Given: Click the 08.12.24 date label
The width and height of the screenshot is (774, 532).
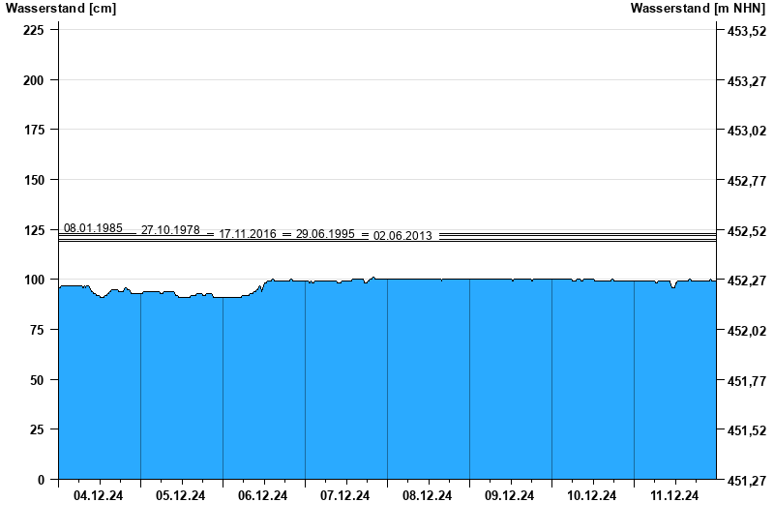Looking at the screenshot, I should (427, 496).
